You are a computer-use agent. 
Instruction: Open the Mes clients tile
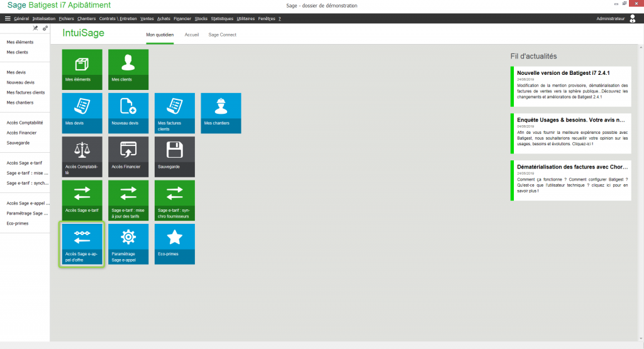(128, 69)
